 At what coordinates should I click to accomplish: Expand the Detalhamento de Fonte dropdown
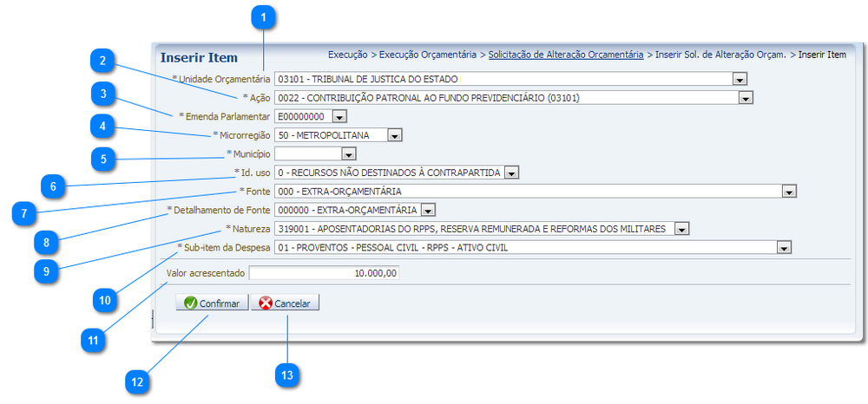point(427,210)
